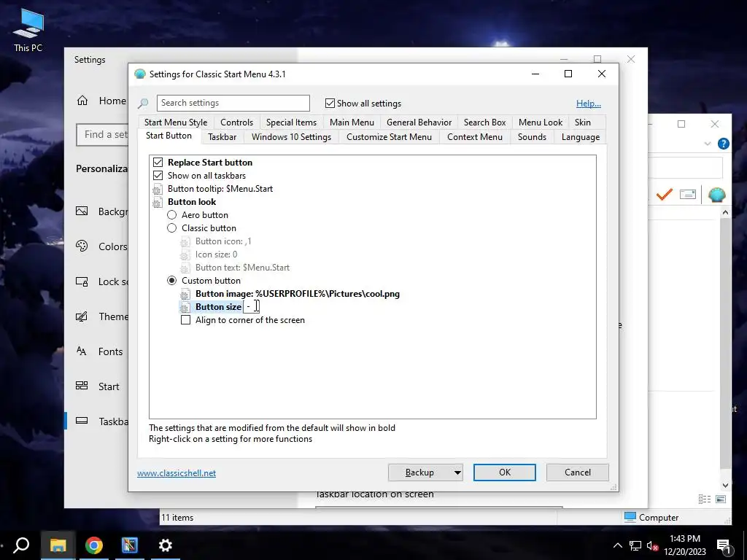This screenshot has height=560, width=747.
Task: Open the notification center icon
Action: pos(723,546)
